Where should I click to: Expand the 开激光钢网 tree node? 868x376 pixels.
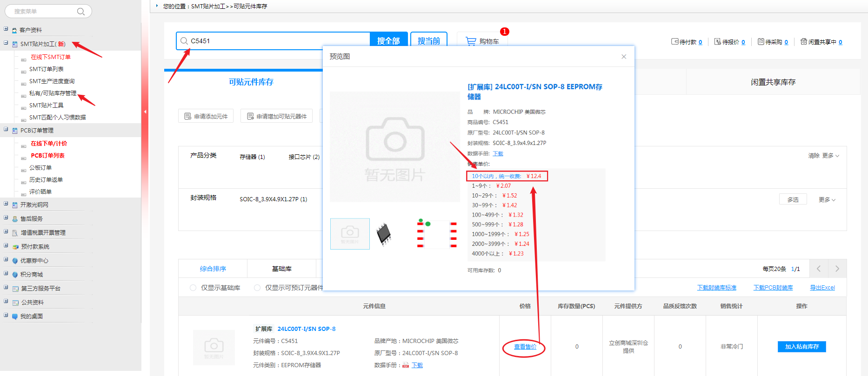coord(6,204)
